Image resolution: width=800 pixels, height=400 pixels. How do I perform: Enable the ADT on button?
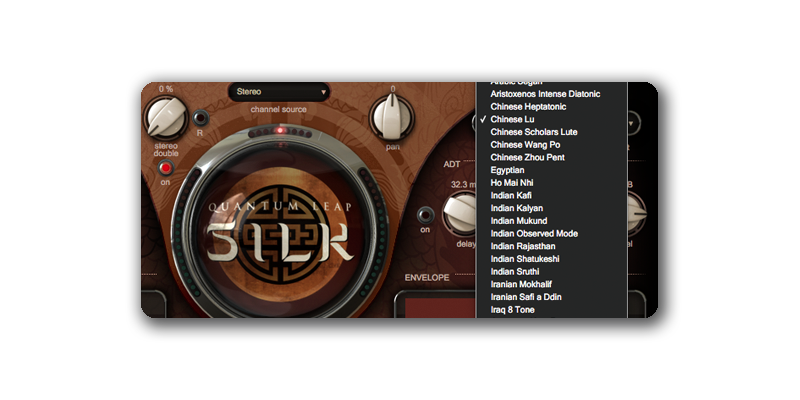tap(425, 214)
